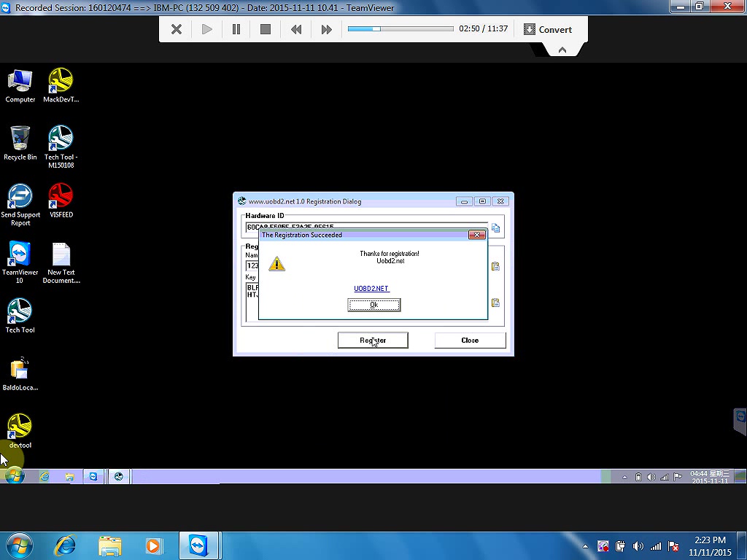Minimize the Registration Dialog window
Screen dimensions: 747x560
click(x=464, y=201)
